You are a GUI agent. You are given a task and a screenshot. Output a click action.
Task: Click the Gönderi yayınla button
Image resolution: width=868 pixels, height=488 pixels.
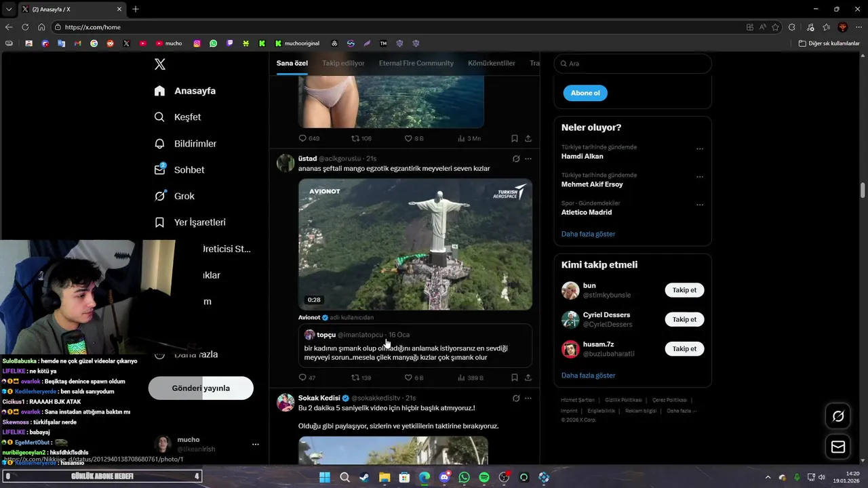[201, 388]
